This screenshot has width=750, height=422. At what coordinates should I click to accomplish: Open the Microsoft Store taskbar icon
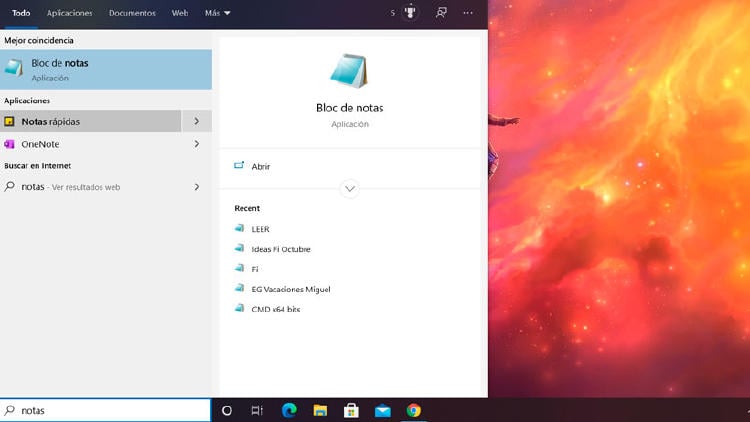[351, 410]
